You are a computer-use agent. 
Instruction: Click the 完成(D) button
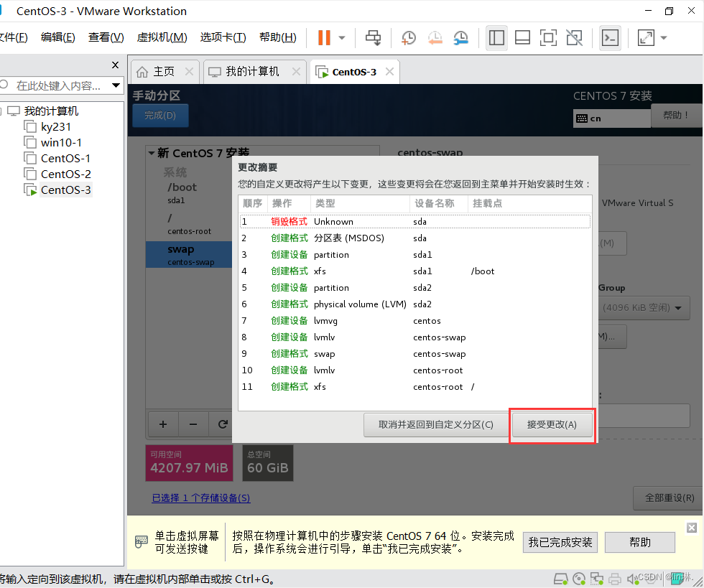click(x=160, y=116)
